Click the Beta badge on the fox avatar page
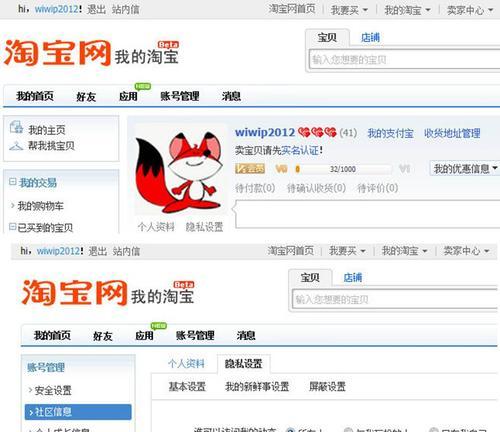 (x=168, y=45)
